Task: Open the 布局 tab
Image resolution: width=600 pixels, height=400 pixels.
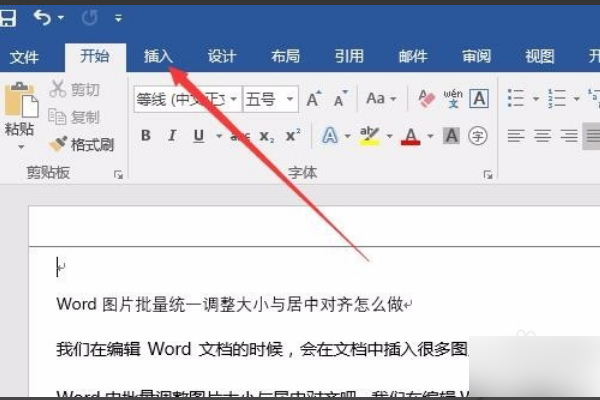Action: (x=285, y=56)
